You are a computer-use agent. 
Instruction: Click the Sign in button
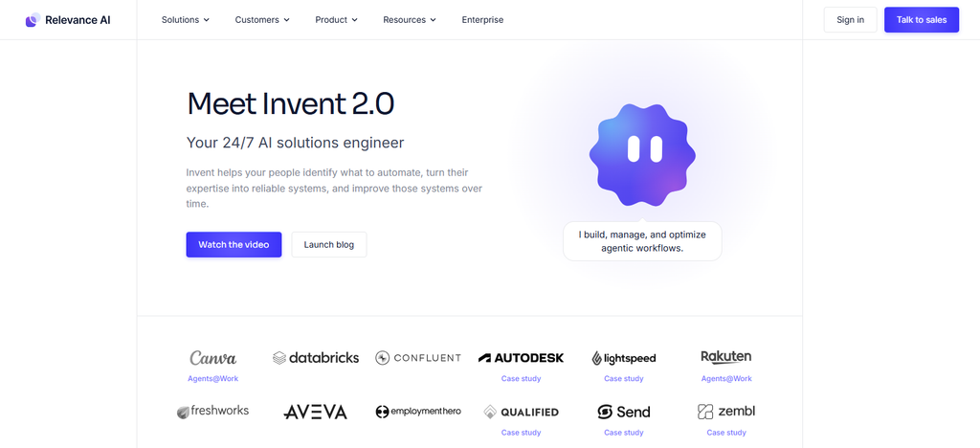tap(850, 20)
